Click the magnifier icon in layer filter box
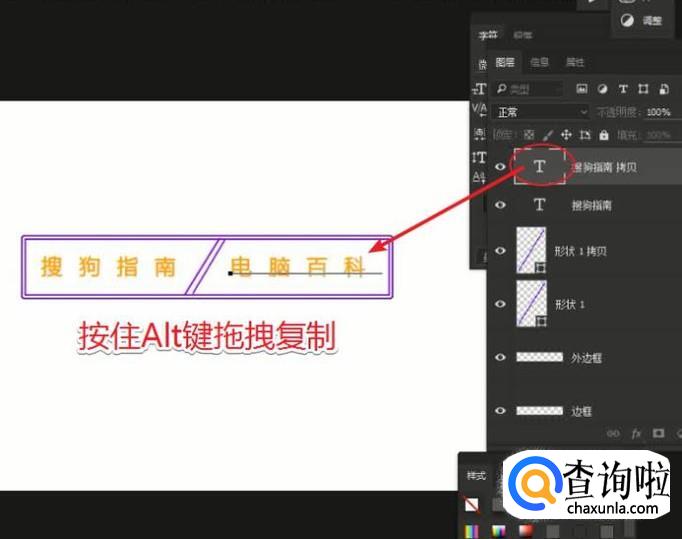This screenshot has width=682, height=539. (x=501, y=89)
